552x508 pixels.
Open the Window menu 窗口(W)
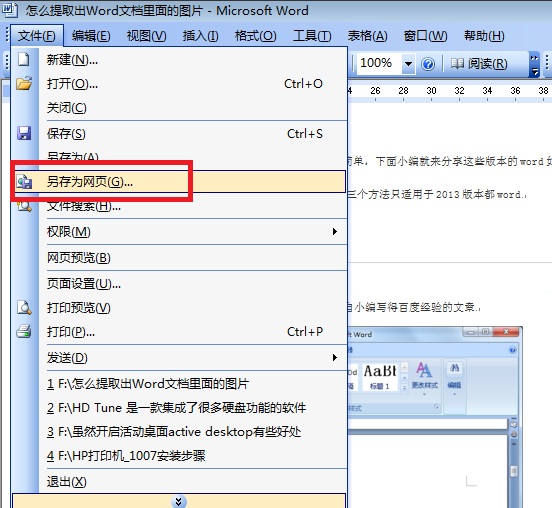click(425, 36)
